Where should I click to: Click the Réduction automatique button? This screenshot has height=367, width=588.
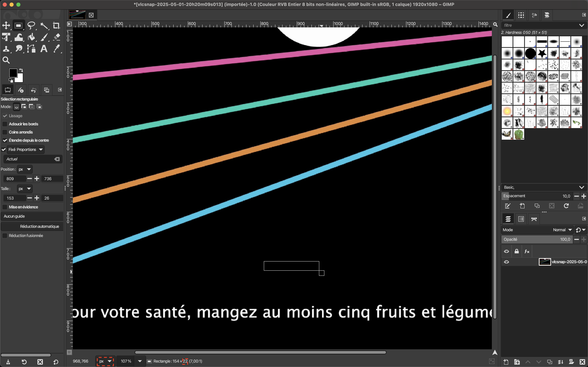[32, 226]
